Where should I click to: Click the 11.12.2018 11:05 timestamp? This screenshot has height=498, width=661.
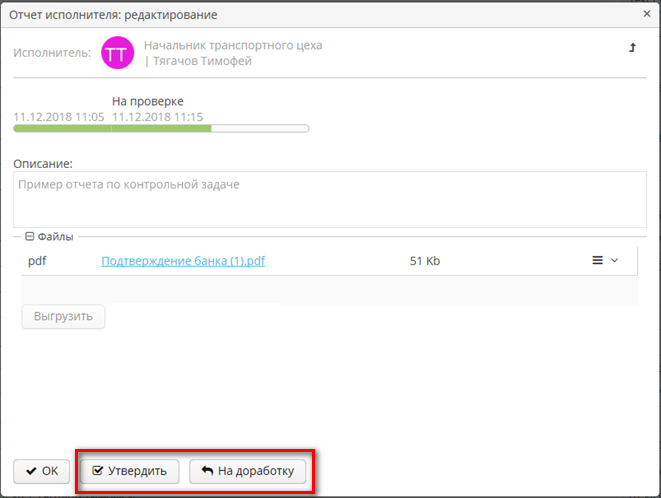[x=58, y=117]
